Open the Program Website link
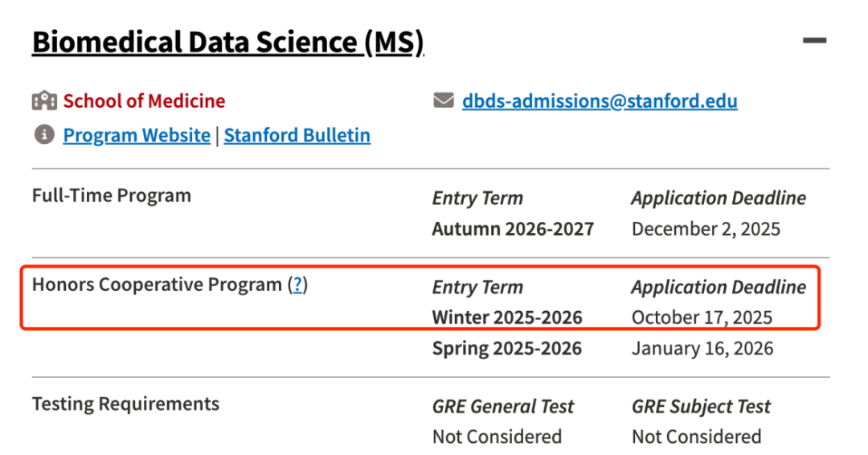Screen dimensions: 868x455 (x=137, y=135)
